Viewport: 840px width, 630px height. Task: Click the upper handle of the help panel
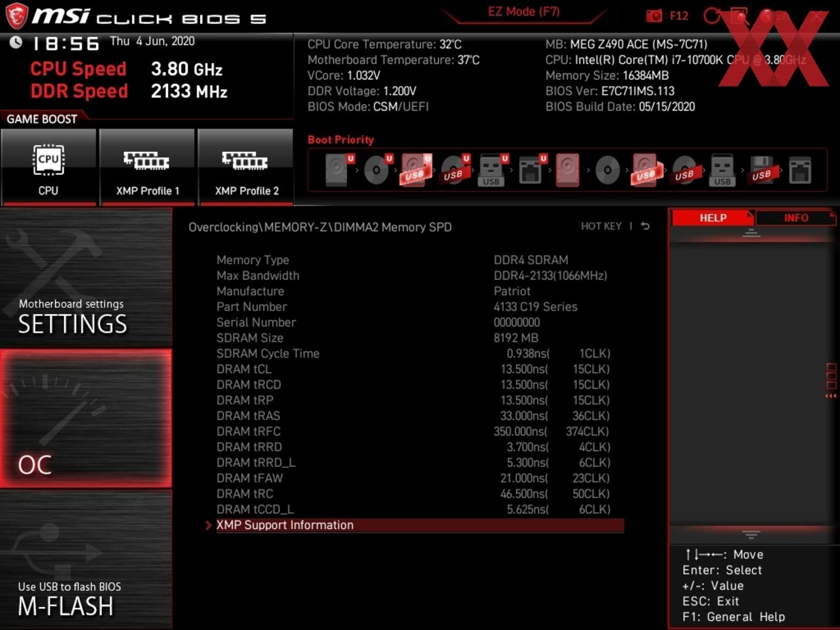751,233
